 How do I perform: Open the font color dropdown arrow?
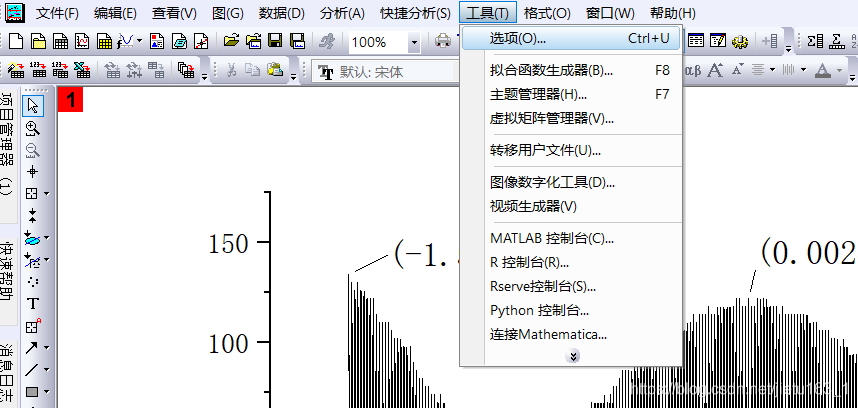coord(837,70)
